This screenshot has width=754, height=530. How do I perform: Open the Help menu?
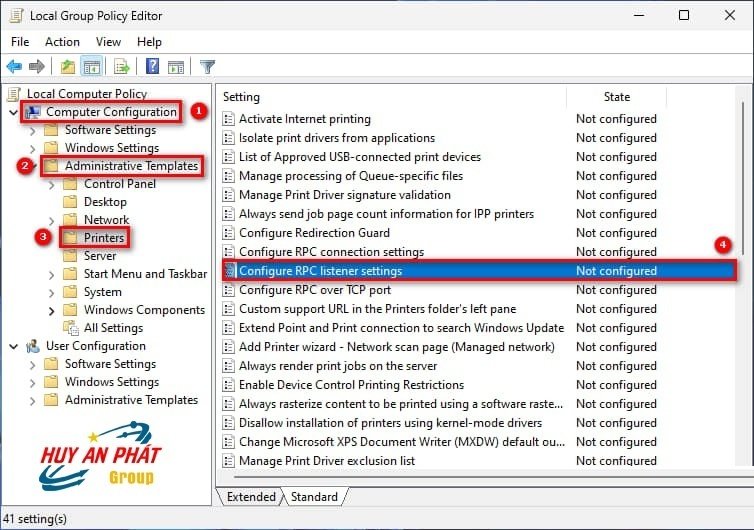(149, 42)
